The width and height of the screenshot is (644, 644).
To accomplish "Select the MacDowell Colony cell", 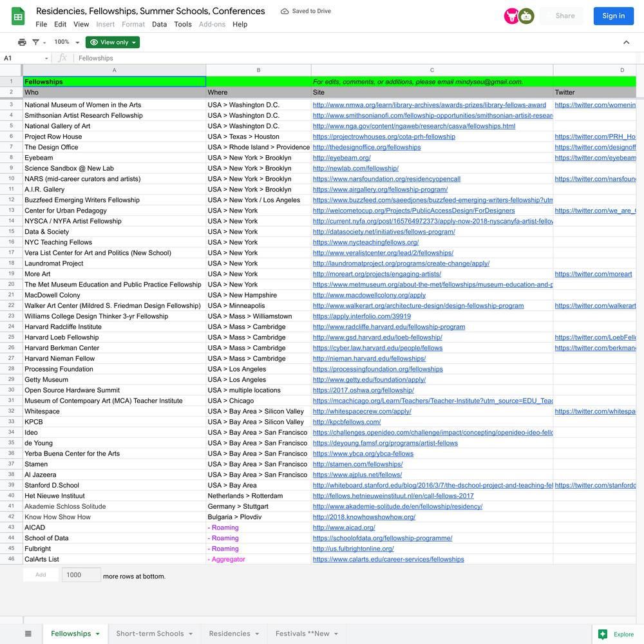I will (114, 295).
